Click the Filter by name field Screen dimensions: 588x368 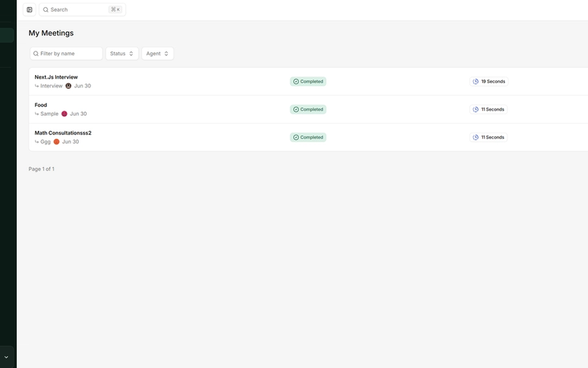pyautogui.click(x=66, y=53)
